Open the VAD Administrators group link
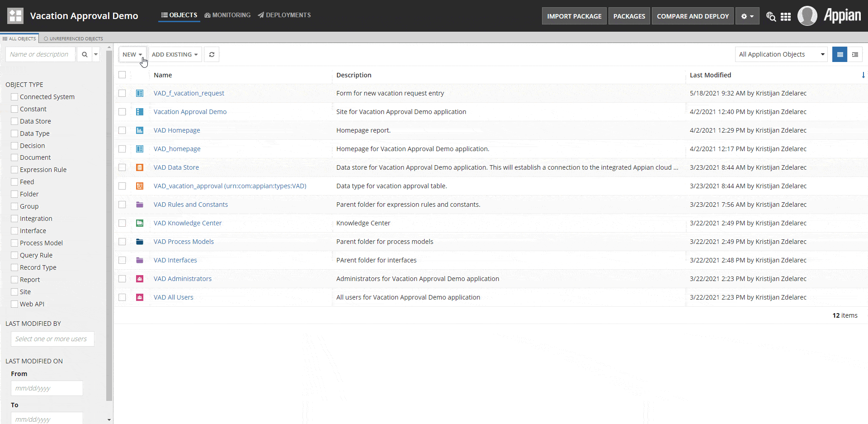Screen dimensions: 868x424 [x=183, y=279]
